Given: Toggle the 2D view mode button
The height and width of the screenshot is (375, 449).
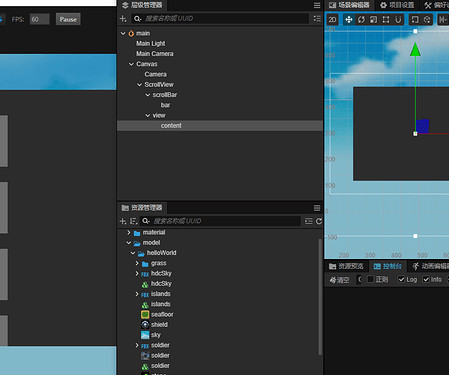Looking at the screenshot, I should pyautogui.click(x=332, y=20).
